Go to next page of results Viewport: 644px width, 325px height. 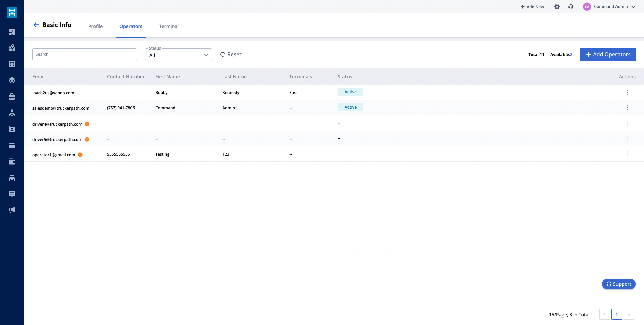pos(629,314)
